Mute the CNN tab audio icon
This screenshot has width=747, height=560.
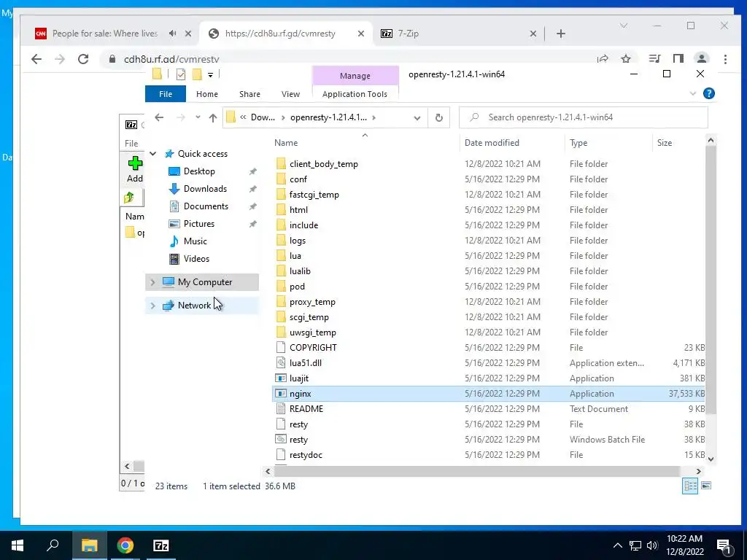click(x=172, y=34)
